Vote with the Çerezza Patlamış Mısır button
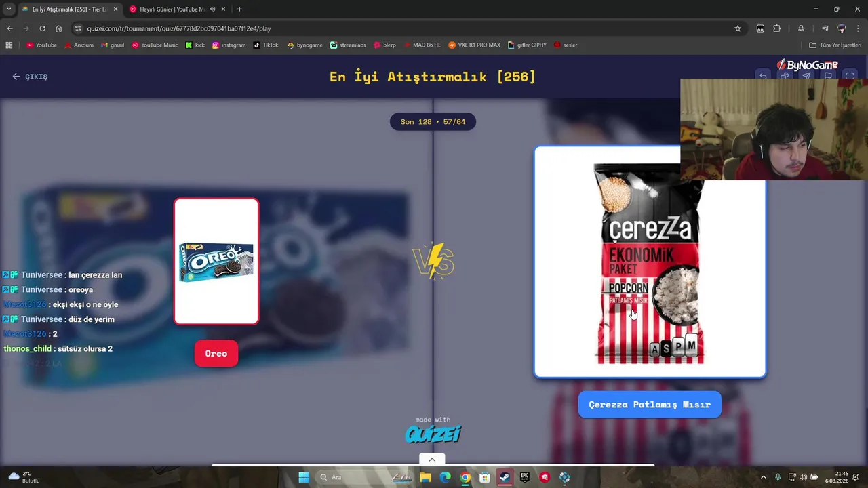Viewport: 868px width, 488px height. 650,405
